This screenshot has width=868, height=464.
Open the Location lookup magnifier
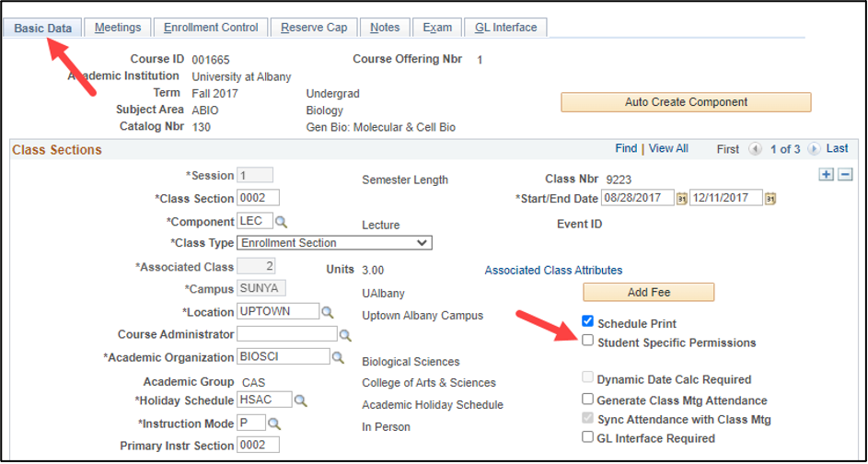(x=328, y=312)
